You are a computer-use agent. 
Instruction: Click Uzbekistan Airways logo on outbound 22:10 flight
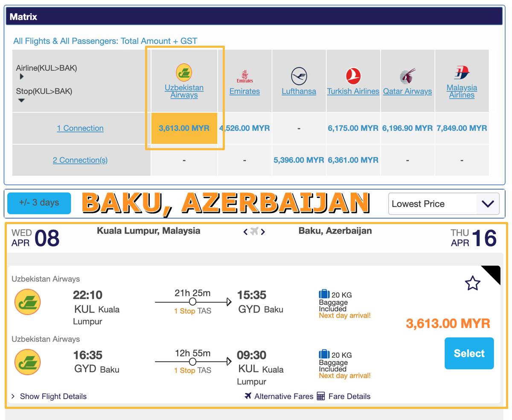[28, 302]
